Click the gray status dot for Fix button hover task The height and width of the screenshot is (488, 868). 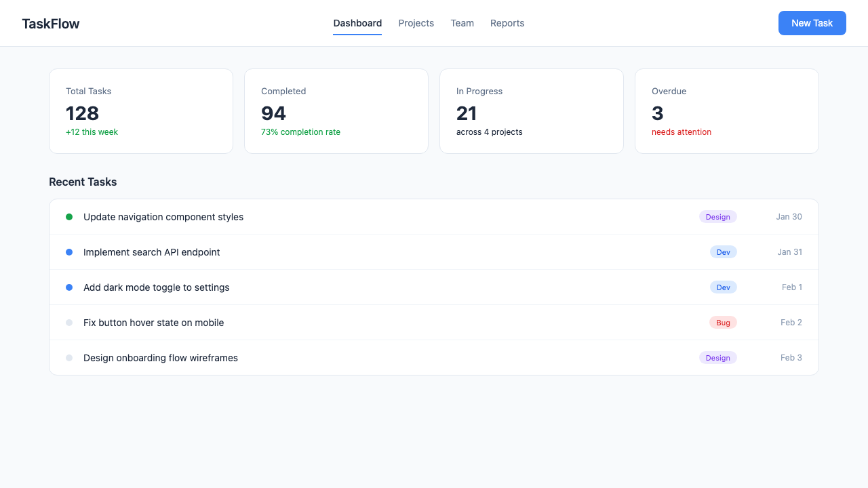[69, 323]
